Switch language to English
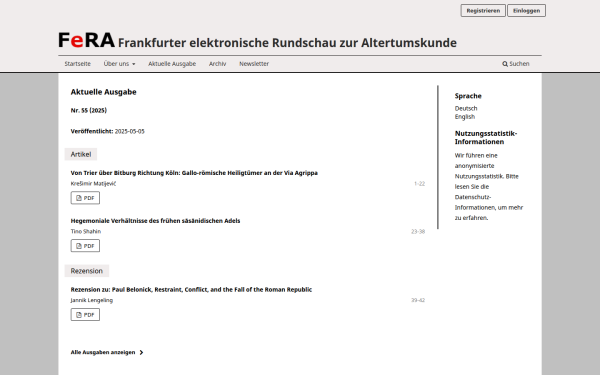The width and height of the screenshot is (600, 375). click(x=465, y=117)
